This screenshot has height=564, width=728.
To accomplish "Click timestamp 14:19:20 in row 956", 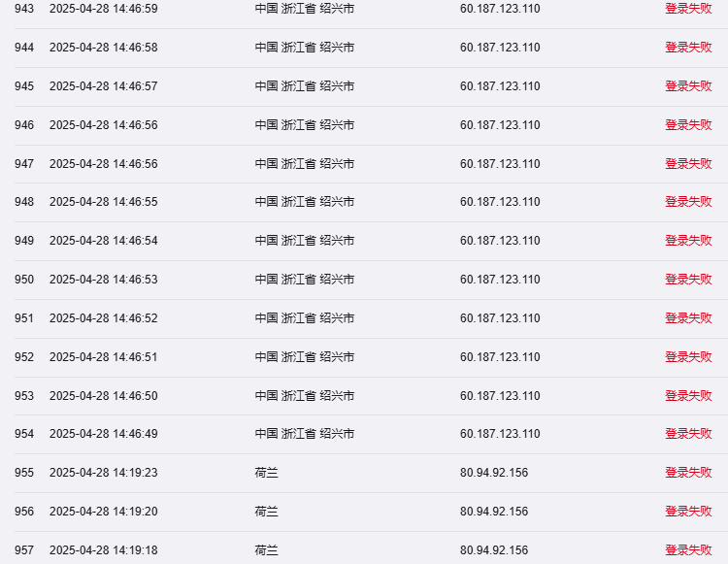I will point(104,511).
